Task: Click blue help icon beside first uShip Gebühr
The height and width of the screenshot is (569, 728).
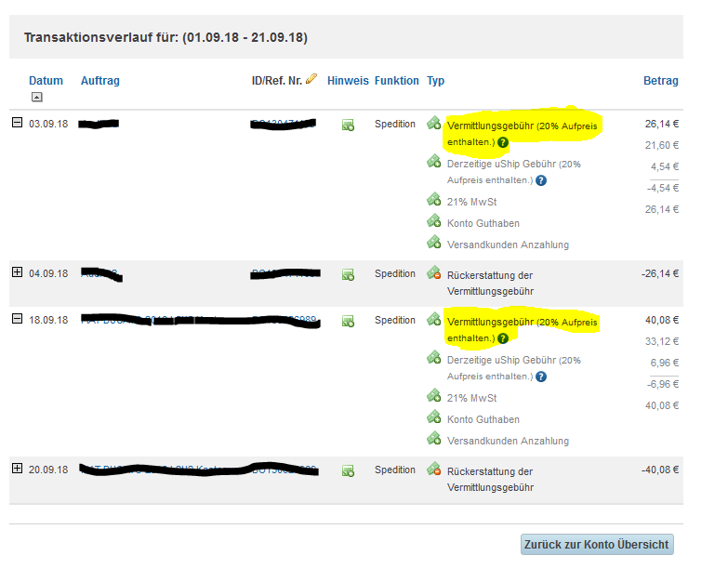Action: 540,180
